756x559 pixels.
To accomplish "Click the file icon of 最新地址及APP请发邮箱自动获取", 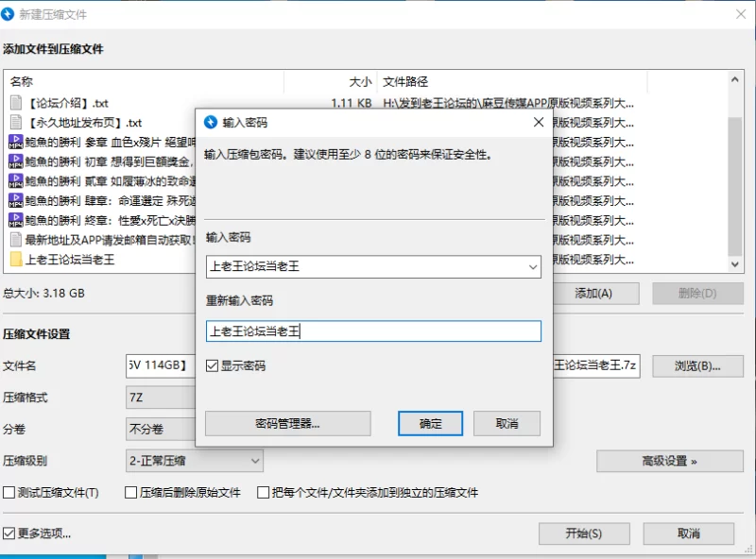I will [x=16, y=240].
